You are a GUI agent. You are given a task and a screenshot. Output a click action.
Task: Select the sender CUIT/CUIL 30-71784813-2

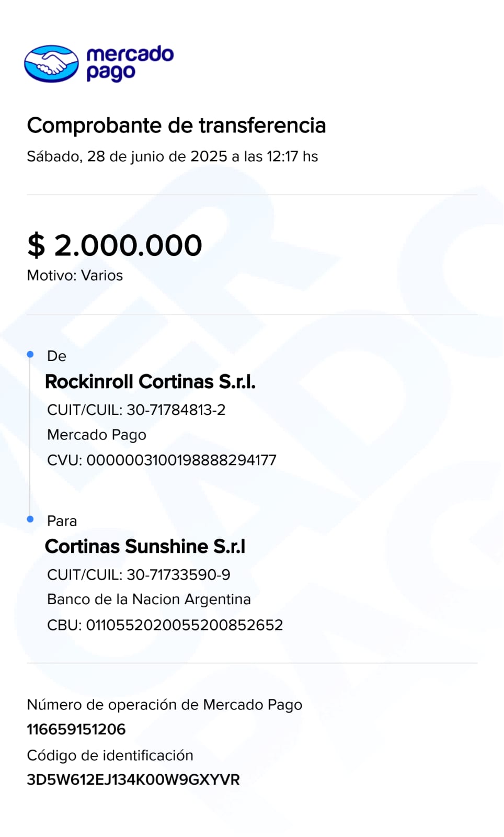tap(176, 410)
